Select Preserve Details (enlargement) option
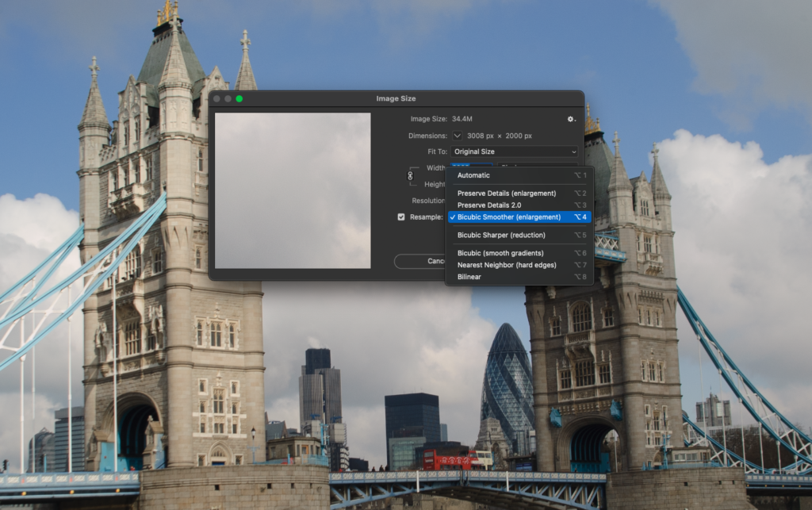The image size is (812, 510). (519, 193)
